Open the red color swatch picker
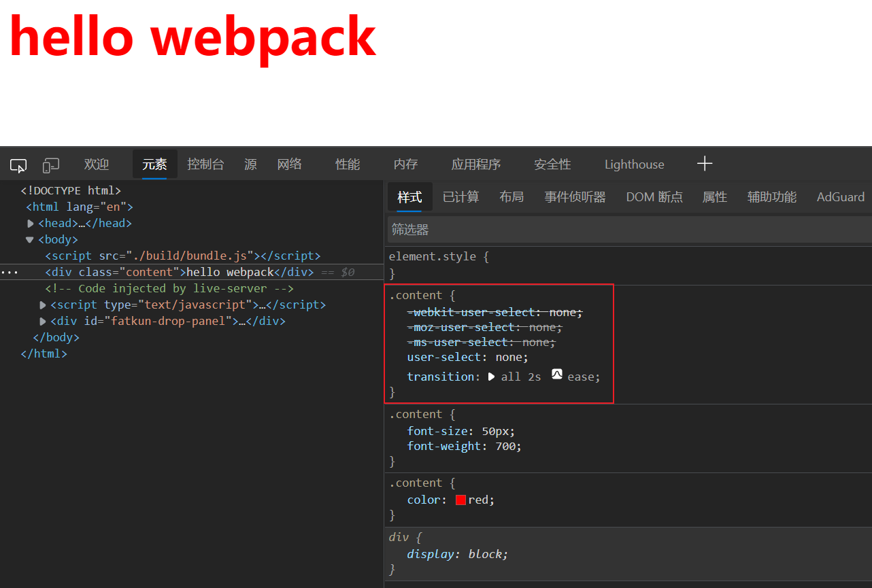The width and height of the screenshot is (872, 588). tap(460, 500)
